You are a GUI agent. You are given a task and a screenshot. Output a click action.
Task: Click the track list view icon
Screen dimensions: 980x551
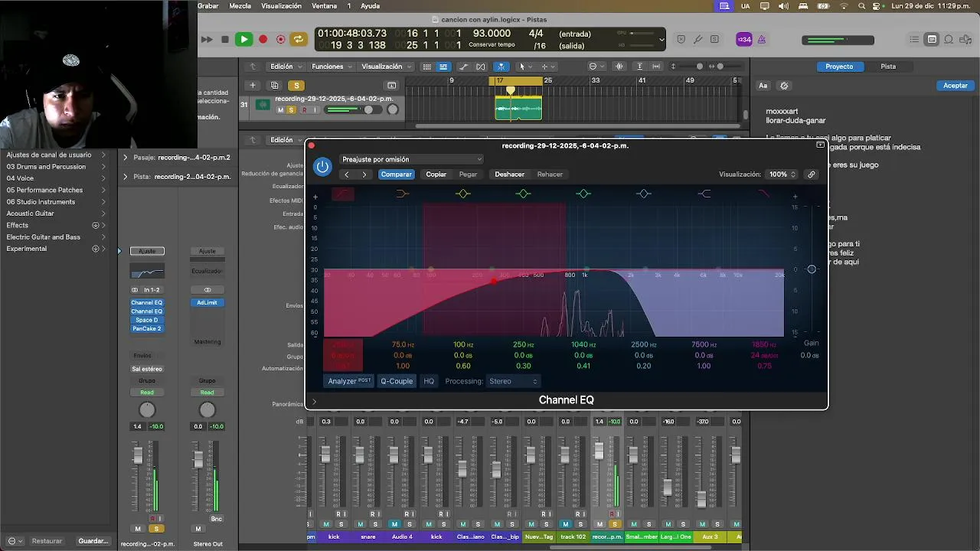[443, 67]
